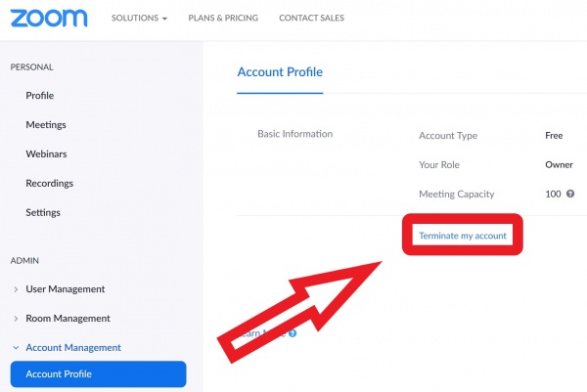Go to Profile in the sidebar
This screenshot has width=587, height=392.
tap(40, 96)
